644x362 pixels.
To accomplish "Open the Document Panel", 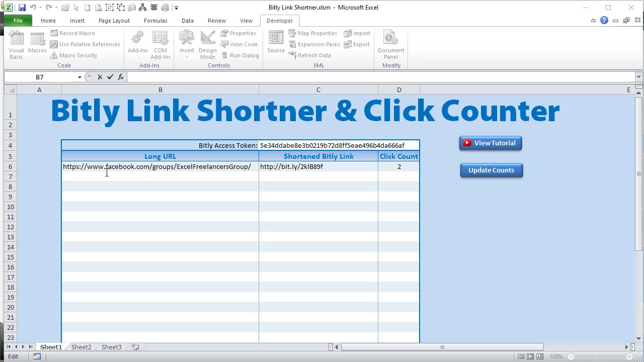I will pyautogui.click(x=391, y=45).
